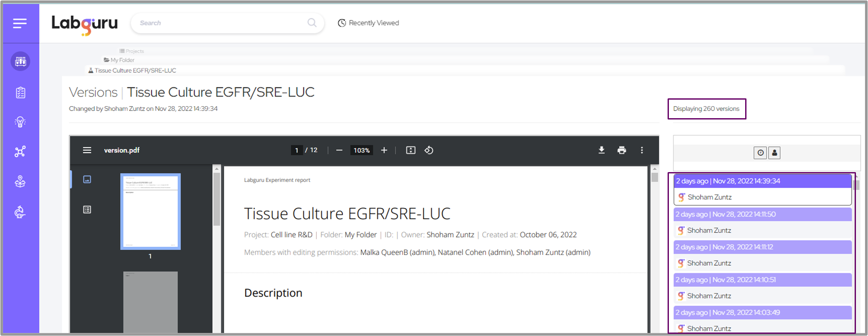Zoom in with the plus icon
The height and width of the screenshot is (336, 868).
tap(384, 150)
